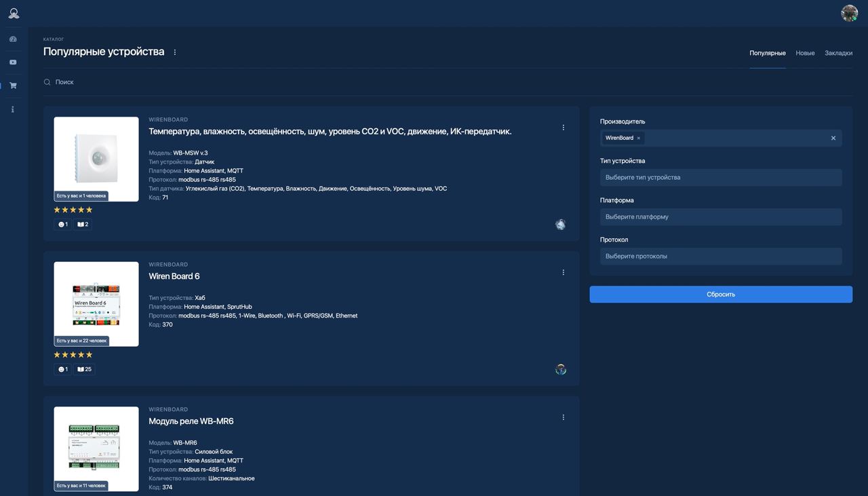
Task: Click the author avatar on Wiren Board 6 card
Action: [x=560, y=370]
